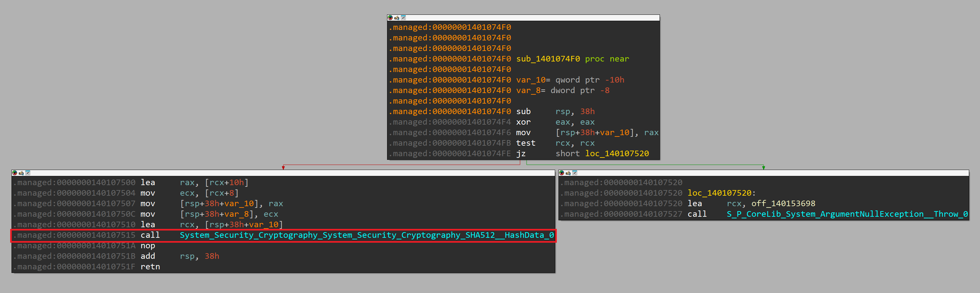Click address .managed:0000000140107504

[x=75, y=193]
